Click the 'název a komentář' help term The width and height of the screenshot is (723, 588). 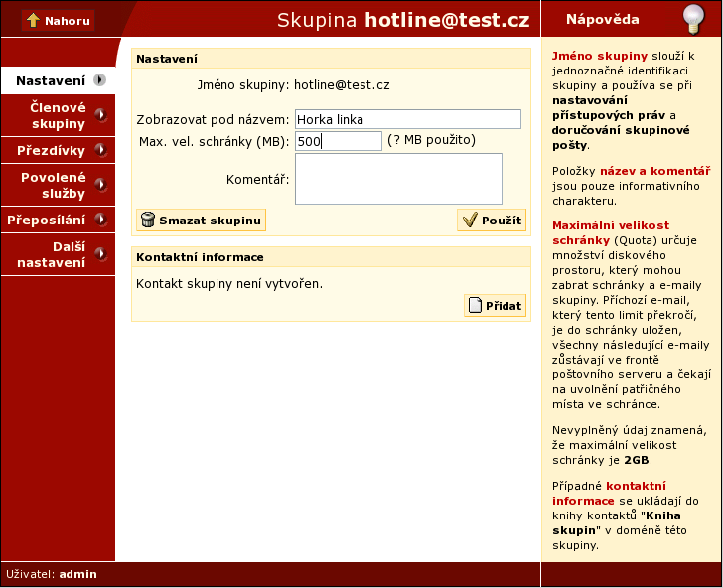pyautogui.click(x=654, y=171)
